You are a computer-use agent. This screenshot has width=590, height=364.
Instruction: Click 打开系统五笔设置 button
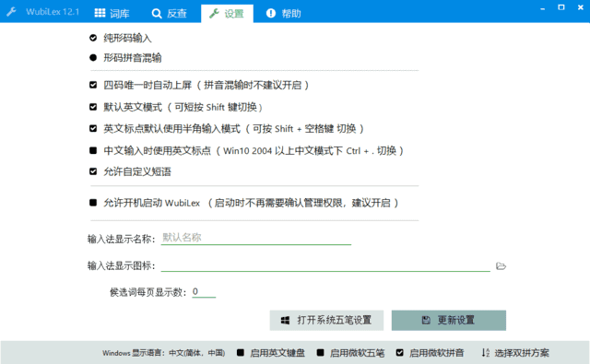326,321
